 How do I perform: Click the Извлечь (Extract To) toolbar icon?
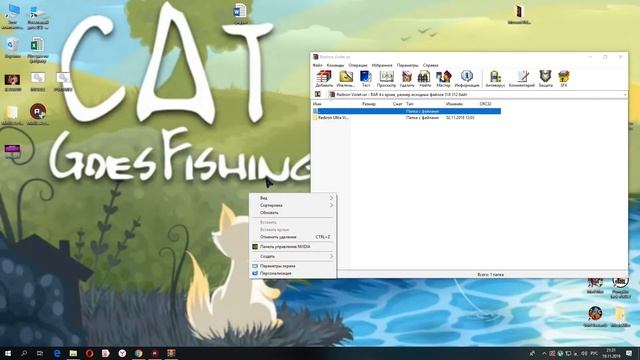coord(346,78)
